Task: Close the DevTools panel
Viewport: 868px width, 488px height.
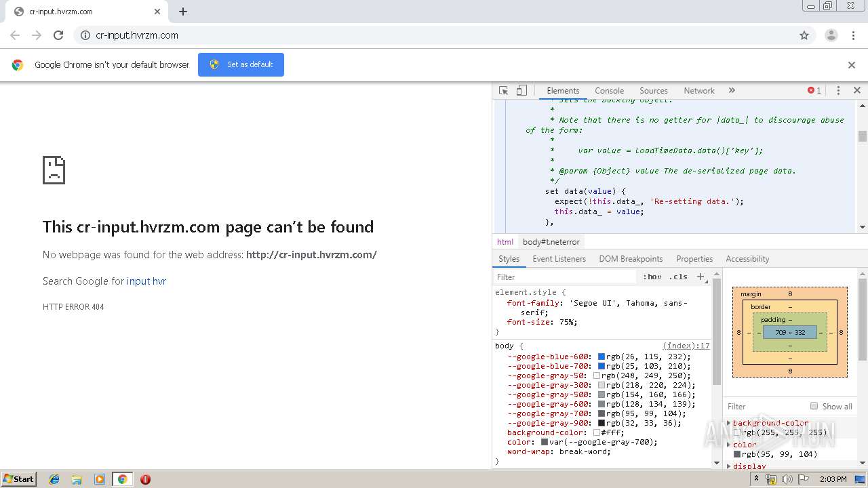Action: pyautogui.click(x=856, y=90)
